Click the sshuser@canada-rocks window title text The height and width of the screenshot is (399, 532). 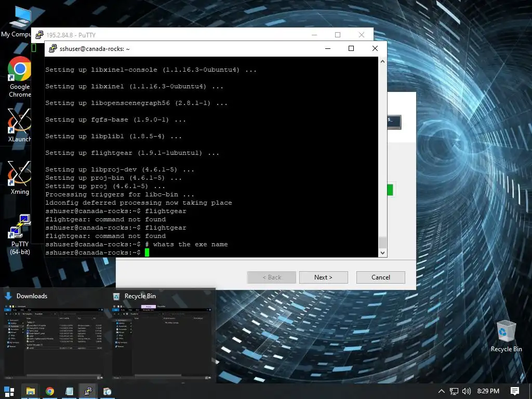(95, 49)
